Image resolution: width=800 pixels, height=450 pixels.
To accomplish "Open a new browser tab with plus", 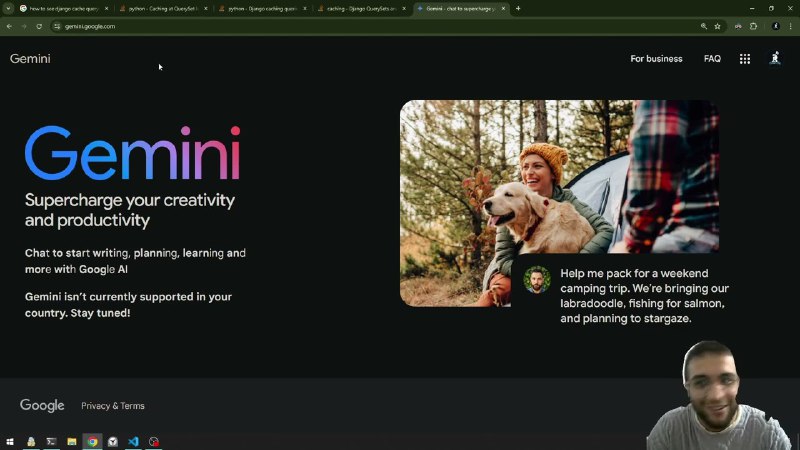I will tap(518, 8).
